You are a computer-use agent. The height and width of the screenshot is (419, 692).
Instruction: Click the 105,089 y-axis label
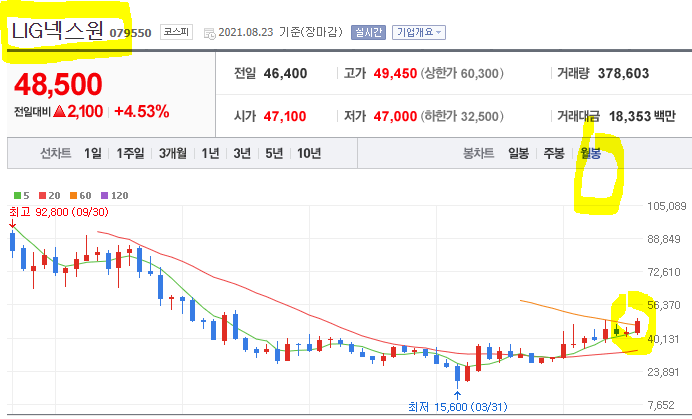coord(666,206)
